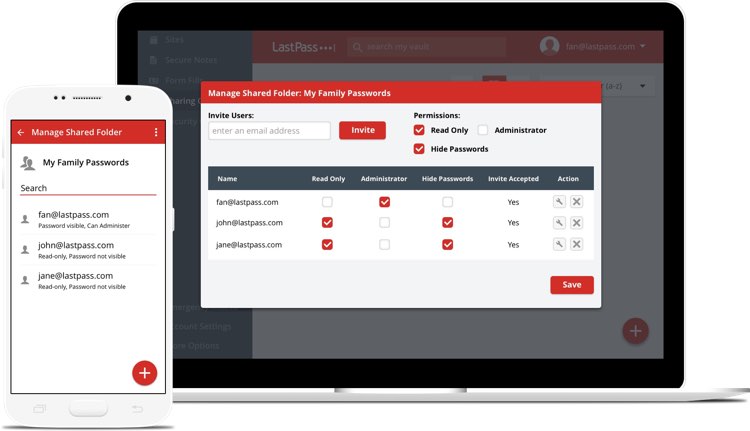
Task: Toggle Administrator checkbox for fan@lastpass.com
Action: 384,202
